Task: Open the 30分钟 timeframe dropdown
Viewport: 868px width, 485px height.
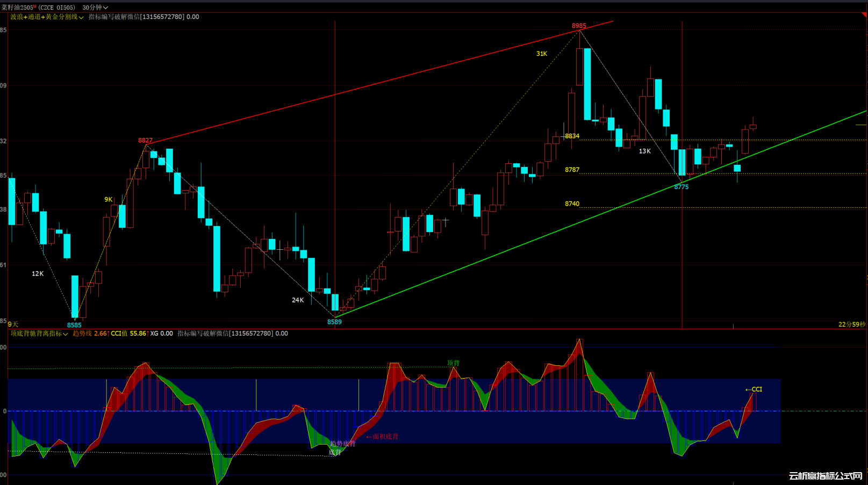Action: click(x=95, y=8)
